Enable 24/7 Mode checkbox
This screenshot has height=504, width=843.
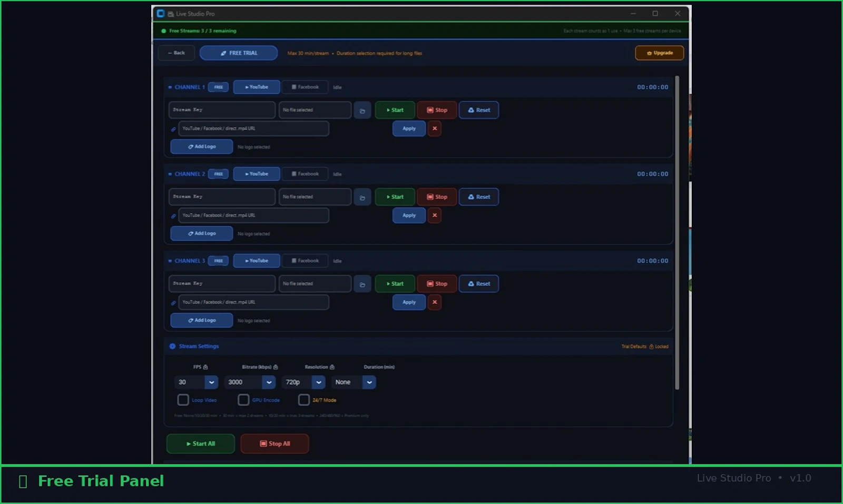click(x=304, y=400)
